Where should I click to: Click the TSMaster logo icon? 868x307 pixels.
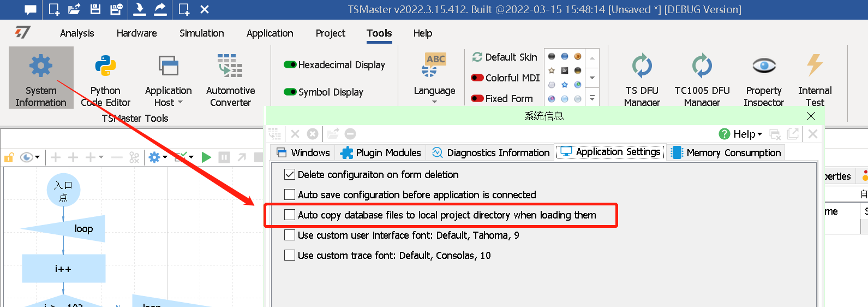pos(22,33)
